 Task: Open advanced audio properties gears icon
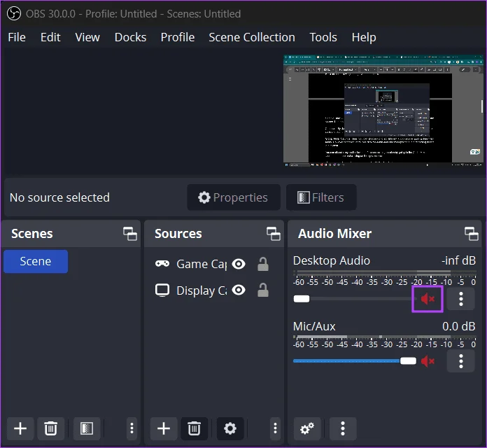(307, 428)
